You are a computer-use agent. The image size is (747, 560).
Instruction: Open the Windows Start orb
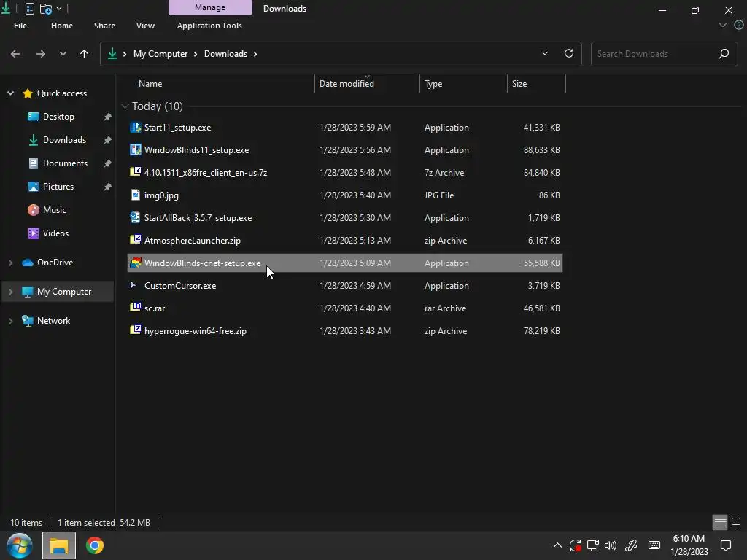pyautogui.click(x=19, y=545)
